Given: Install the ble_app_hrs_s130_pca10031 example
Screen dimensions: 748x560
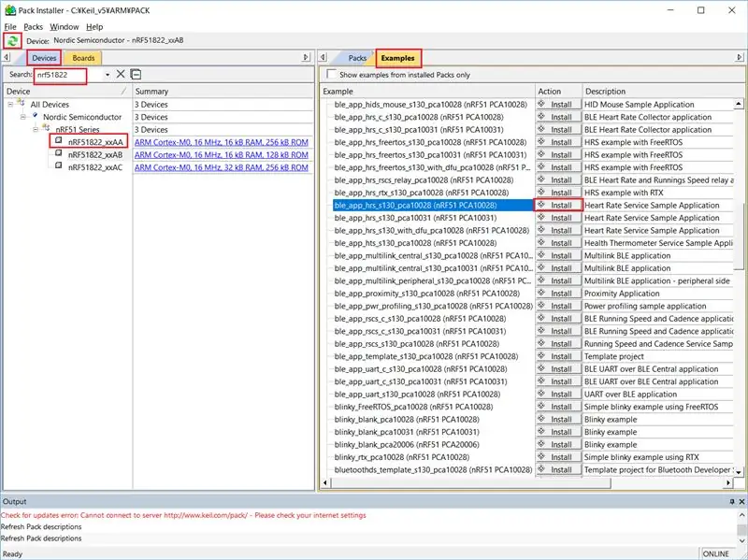Looking at the screenshot, I should coord(558,218).
